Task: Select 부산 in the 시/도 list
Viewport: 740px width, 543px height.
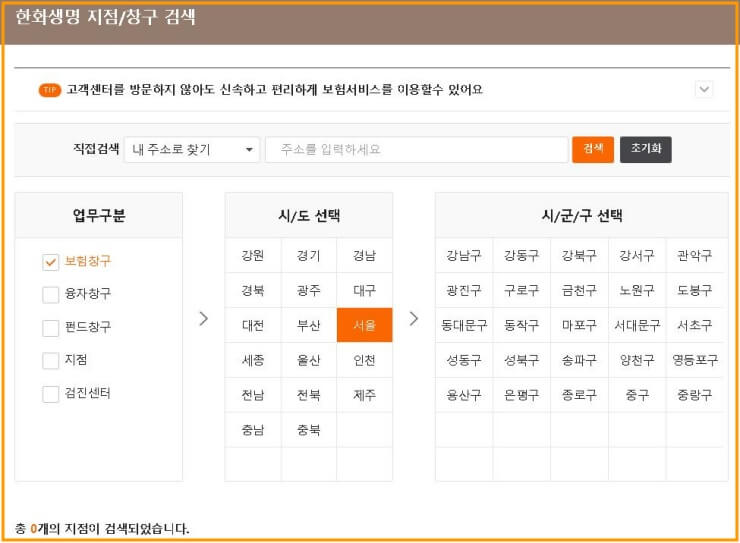Action: [x=309, y=325]
